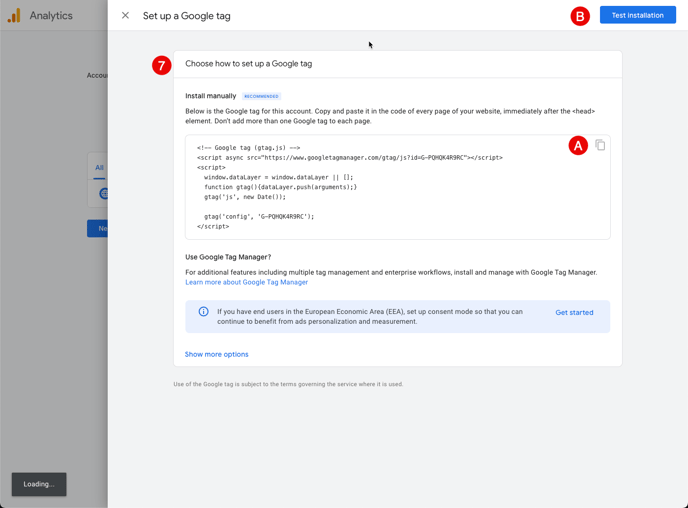The width and height of the screenshot is (688, 508).
Task: Click Get started for consent mode
Action: pos(574,312)
